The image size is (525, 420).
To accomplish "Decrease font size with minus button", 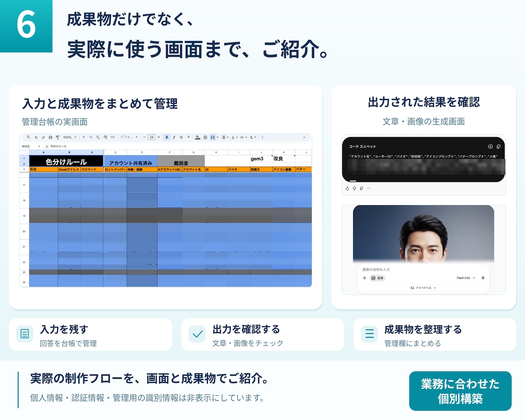I will point(144,137).
